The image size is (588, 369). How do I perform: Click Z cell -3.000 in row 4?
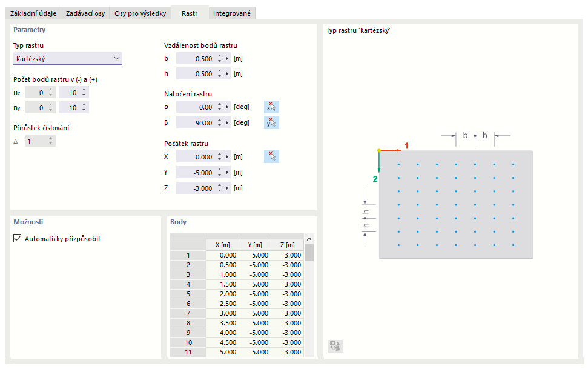point(287,284)
